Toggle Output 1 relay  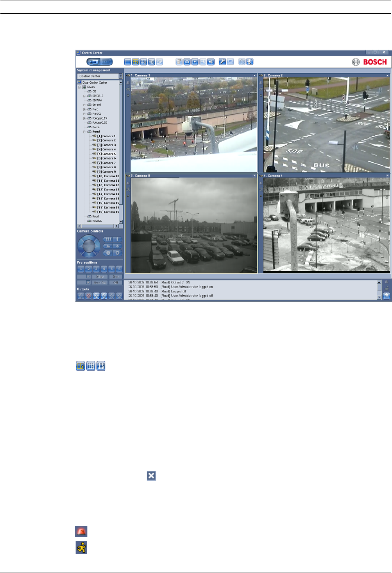tap(81, 296)
